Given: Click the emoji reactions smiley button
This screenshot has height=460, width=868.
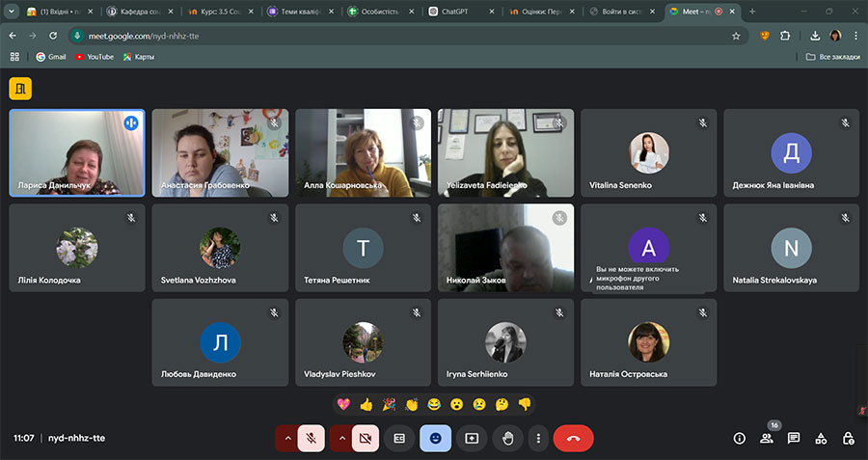Looking at the screenshot, I should pyautogui.click(x=435, y=438).
